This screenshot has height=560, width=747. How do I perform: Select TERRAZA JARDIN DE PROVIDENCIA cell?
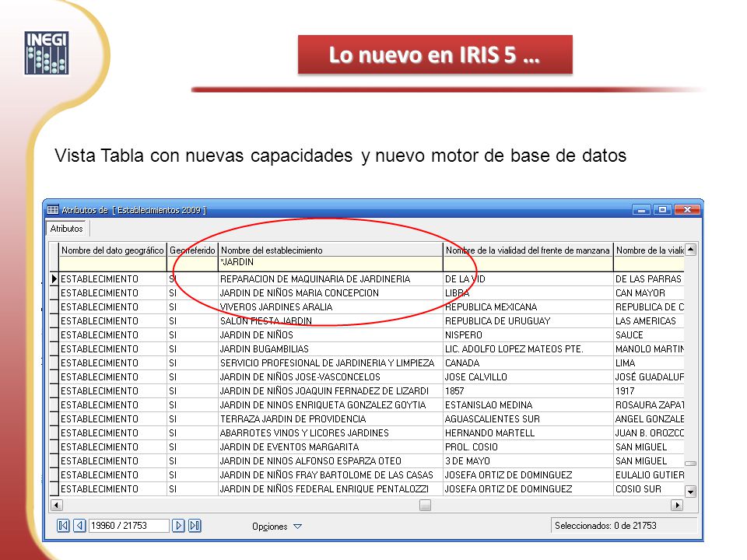click(x=330, y=419)
